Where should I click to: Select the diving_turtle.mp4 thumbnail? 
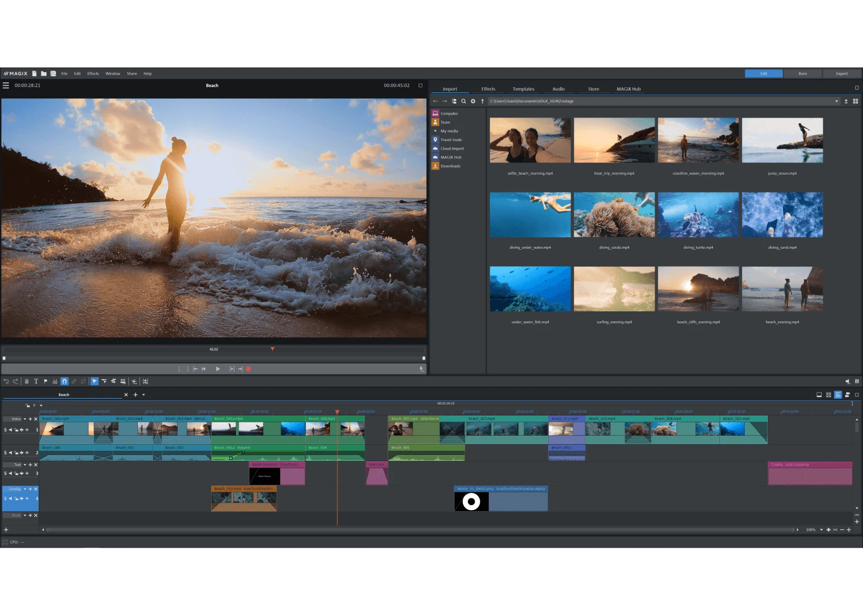coord(698,215)
